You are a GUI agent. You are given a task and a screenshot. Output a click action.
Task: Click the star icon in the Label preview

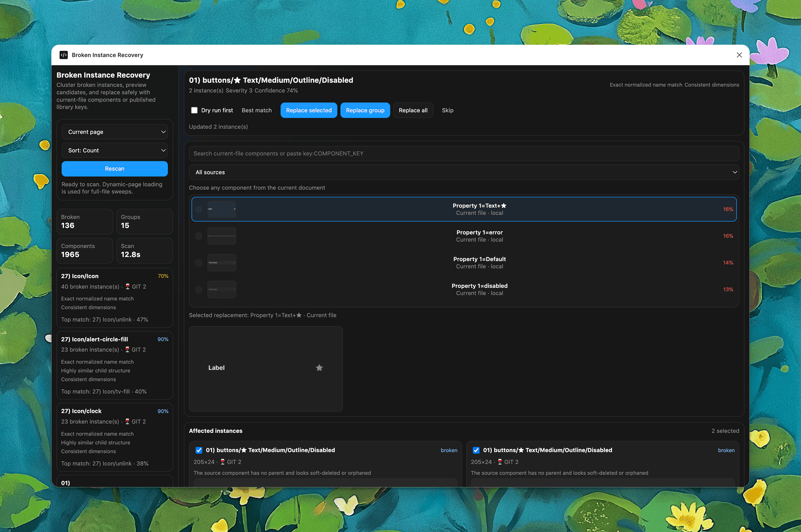click(x=319, y=368)
